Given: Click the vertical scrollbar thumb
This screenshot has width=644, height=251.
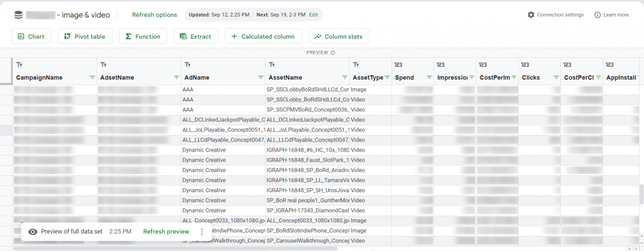Looking at the screenshot, I should 641,194.
